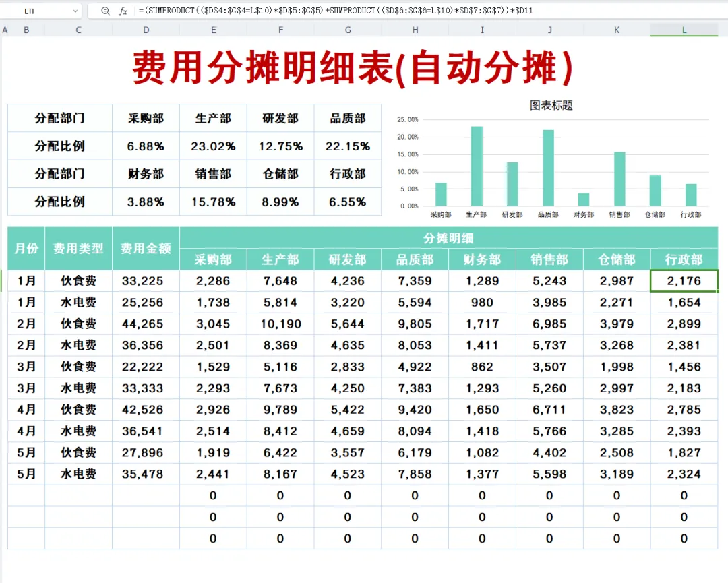Screen dimensions: 728x583
Task: Click the 15.78% ratio cell
Action: (213, 202)
